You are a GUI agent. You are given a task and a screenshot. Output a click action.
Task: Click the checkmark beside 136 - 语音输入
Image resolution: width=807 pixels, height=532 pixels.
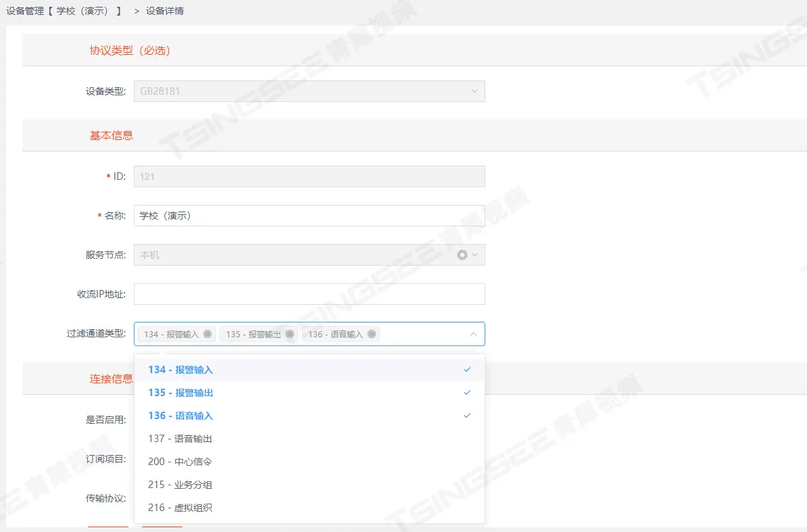click(467, 416)
